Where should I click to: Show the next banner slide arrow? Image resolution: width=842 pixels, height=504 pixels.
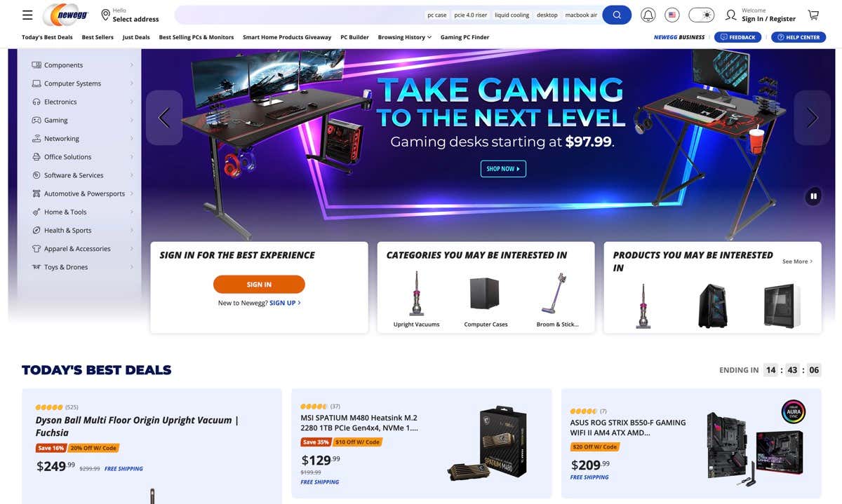812,118
